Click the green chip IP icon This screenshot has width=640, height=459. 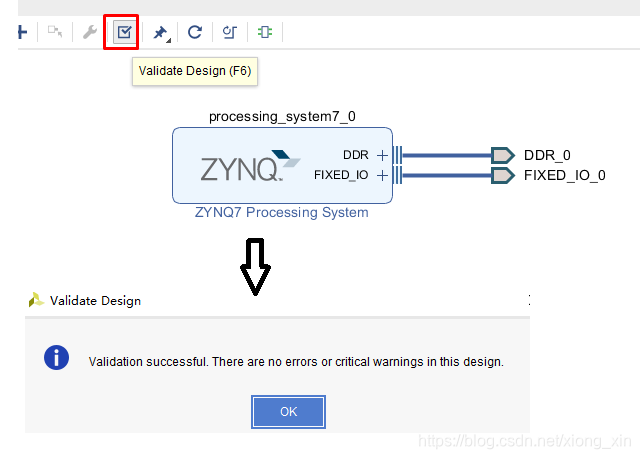[x=265, y=32]
